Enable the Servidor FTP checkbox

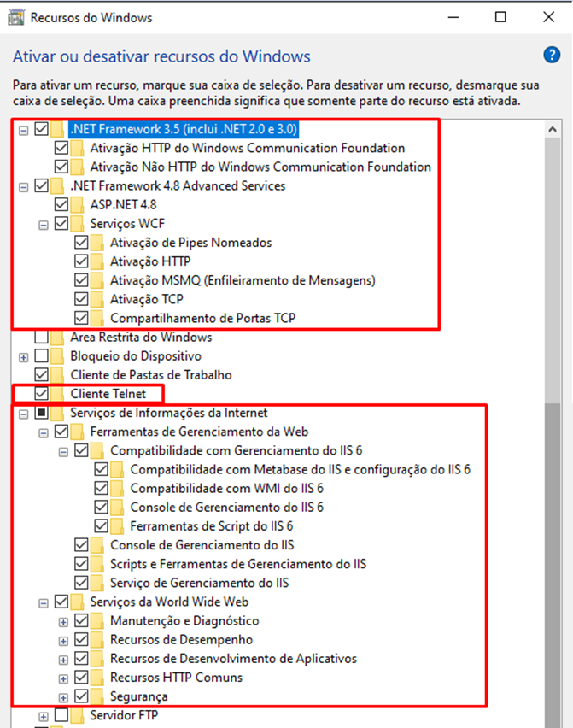(61, 715)
